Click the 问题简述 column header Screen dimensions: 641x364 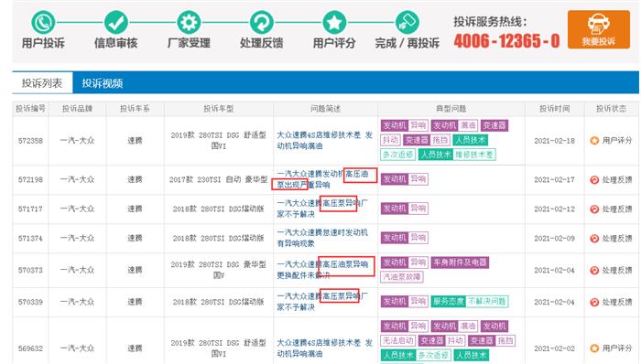pos(325,109)
